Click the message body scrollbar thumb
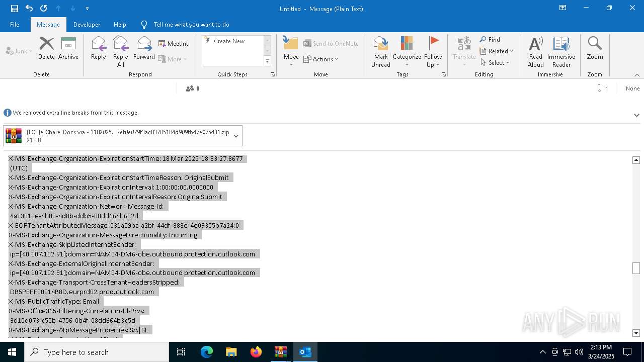This screenshot has height=362, width=644. click(636, 268)
